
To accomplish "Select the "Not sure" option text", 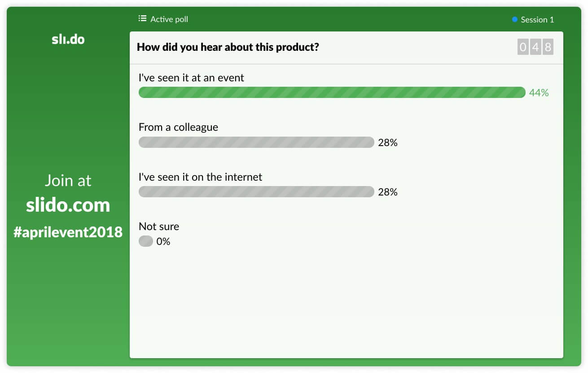I will pyautogui.click(x=159, y=226).
